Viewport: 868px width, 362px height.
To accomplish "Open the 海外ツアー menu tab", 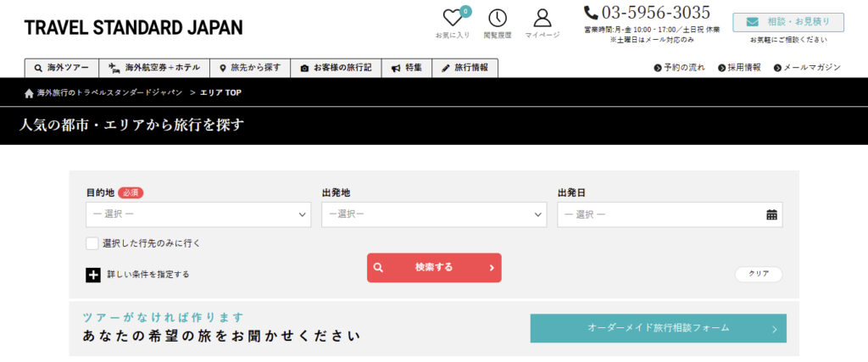I will pos(61,68).
